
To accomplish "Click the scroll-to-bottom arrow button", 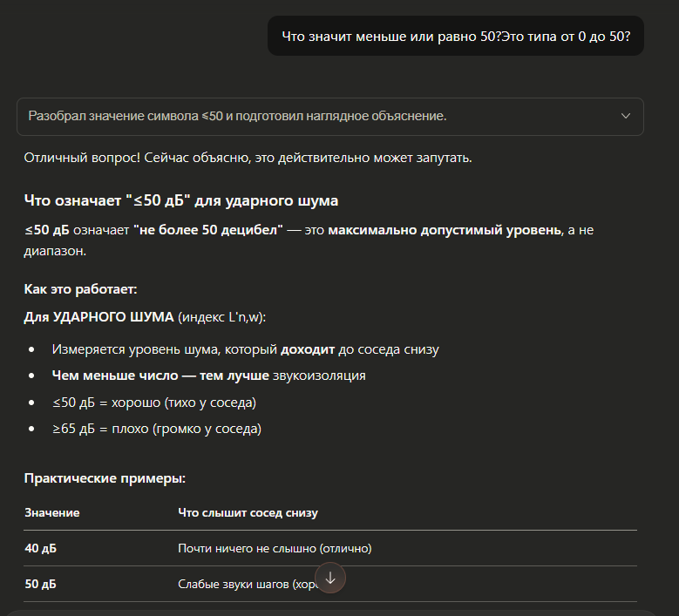I will point(331,578).
